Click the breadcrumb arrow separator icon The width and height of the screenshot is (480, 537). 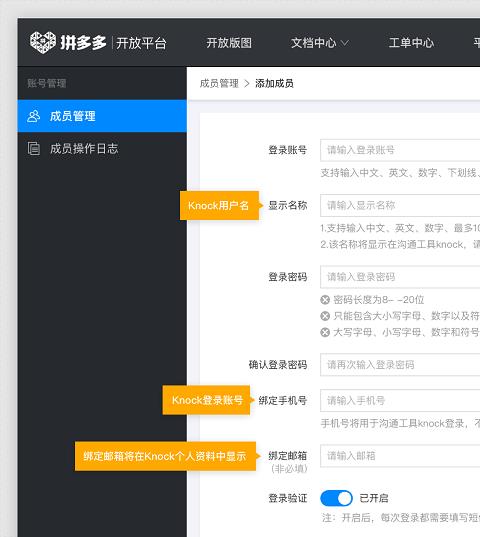pos(247,83)
